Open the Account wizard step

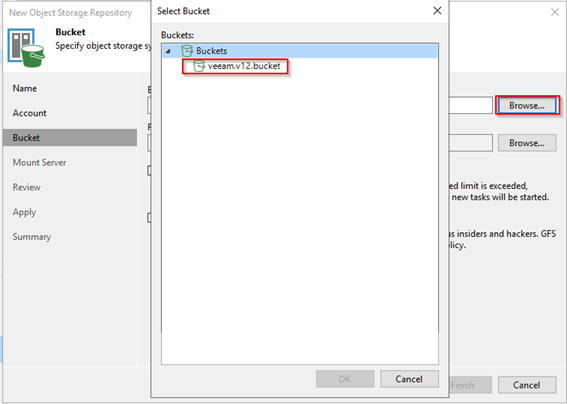pos(29,113)
